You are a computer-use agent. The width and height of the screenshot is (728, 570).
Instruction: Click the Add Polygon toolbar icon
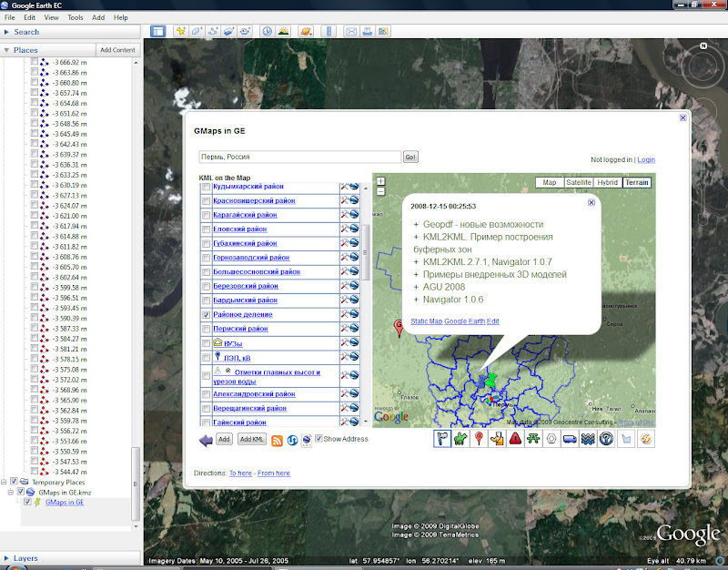coord(197,31)
